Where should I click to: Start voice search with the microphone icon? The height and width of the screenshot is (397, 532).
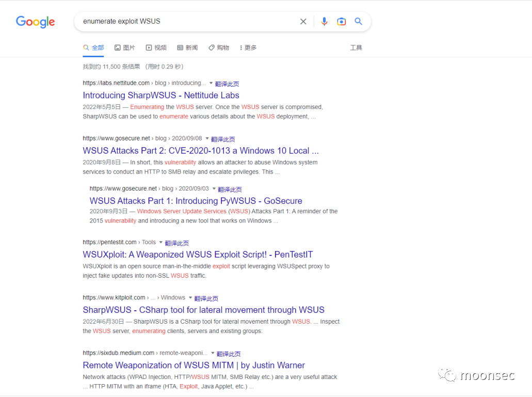tap(325, 21)
